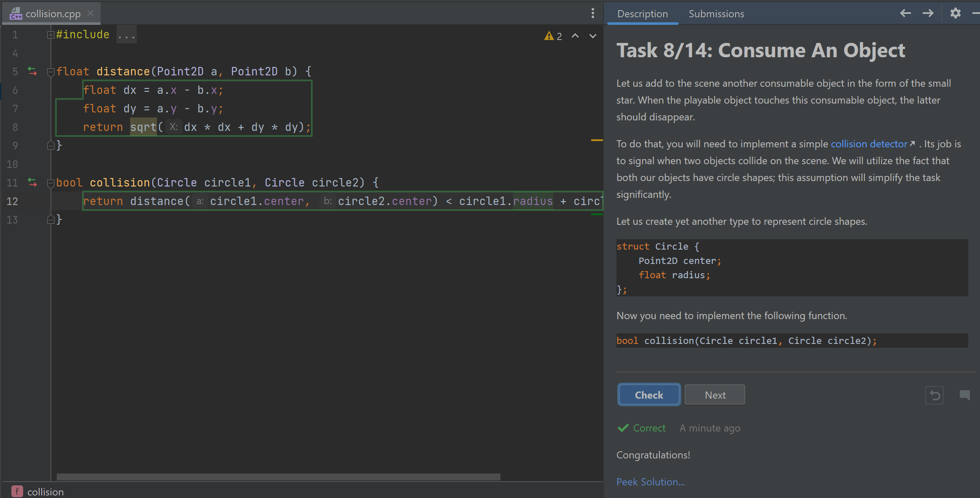Open the Peek Solution link
The width and height of the screenshot is (980, 498).
[650, 482]
